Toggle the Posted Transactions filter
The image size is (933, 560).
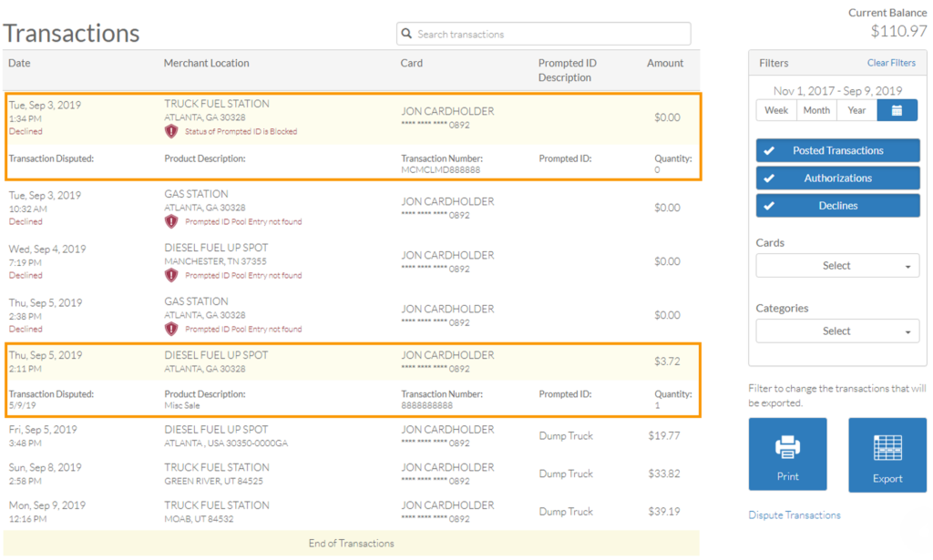(x=838, y=150)
